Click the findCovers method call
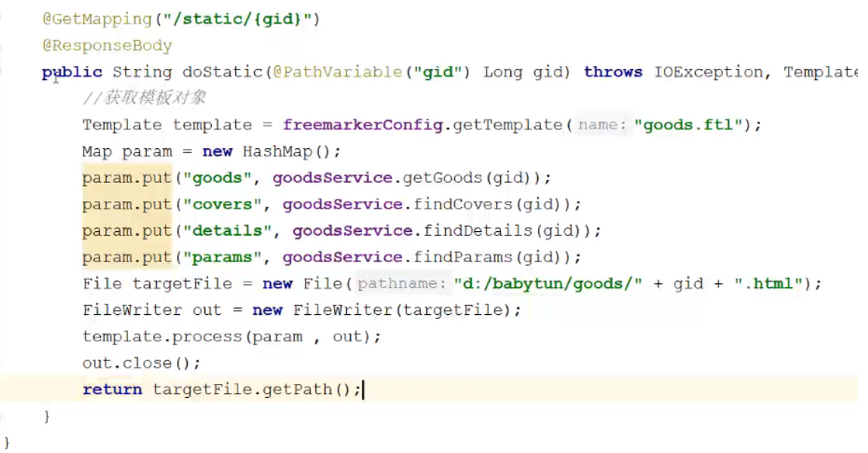This screenshot has height=453, width=868. pyautogui.click(x=462, y=205)
